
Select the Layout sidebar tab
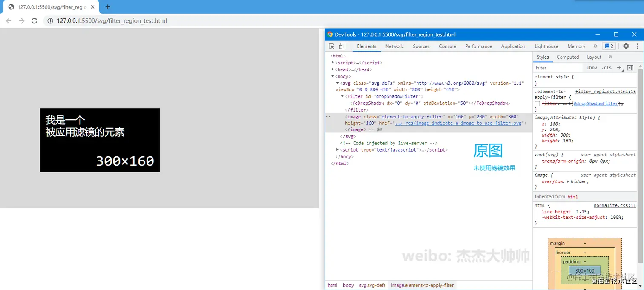tap(594, 57)
